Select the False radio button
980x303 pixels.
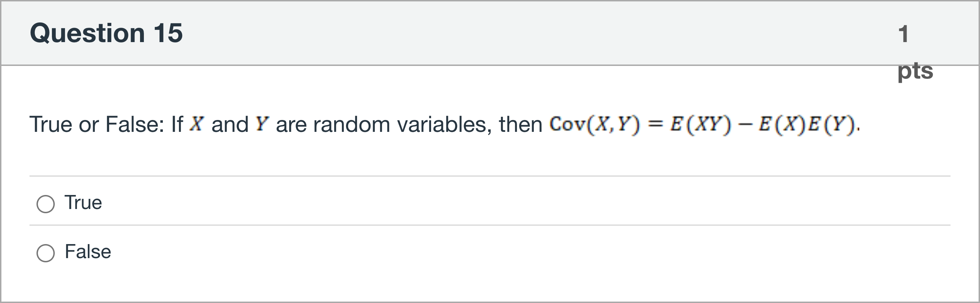point(46,253)
